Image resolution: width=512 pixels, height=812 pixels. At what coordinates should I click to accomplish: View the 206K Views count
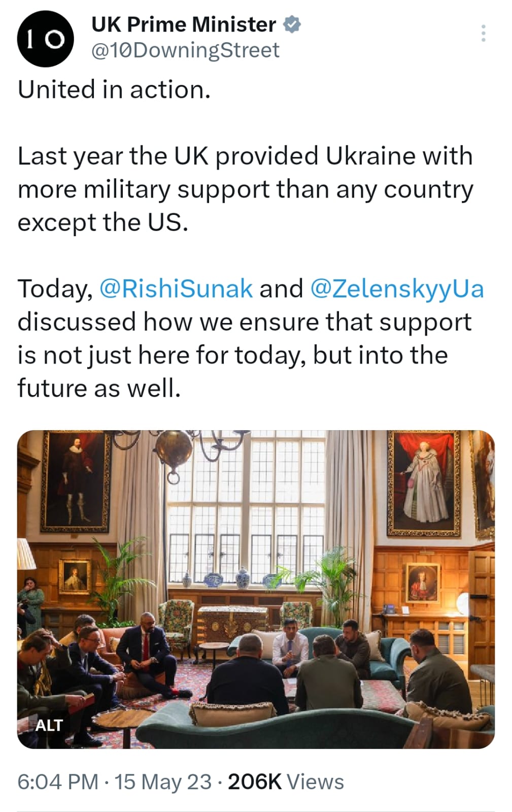point(286,782)
